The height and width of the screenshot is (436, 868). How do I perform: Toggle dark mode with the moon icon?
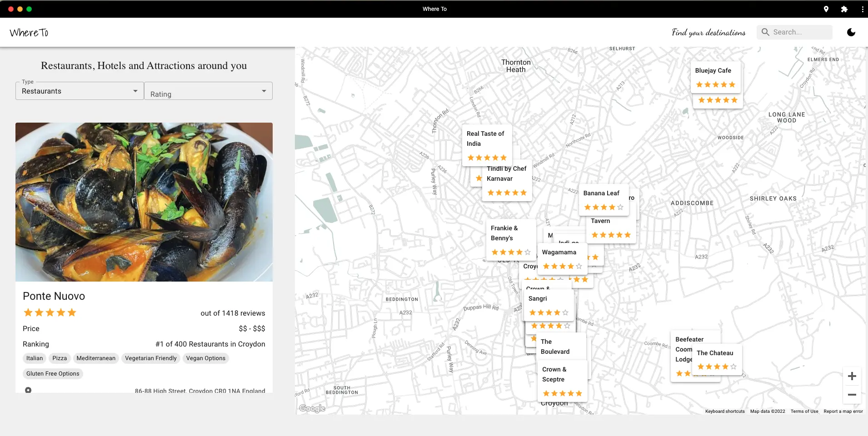click(x=851, y=32)
